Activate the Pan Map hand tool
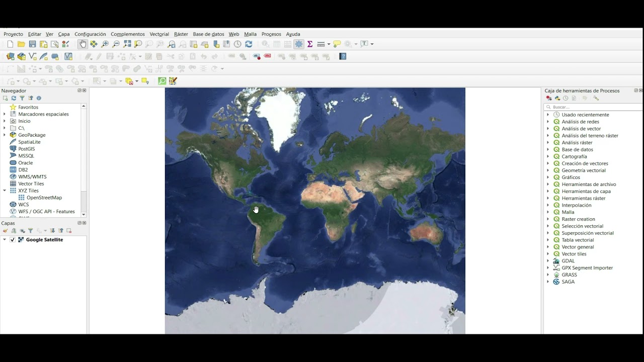Screen dimensions: 644x362 (x=83, y=44)
